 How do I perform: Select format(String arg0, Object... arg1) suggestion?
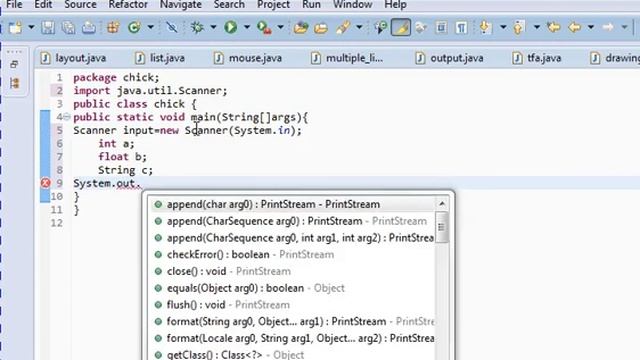(293, 321)
